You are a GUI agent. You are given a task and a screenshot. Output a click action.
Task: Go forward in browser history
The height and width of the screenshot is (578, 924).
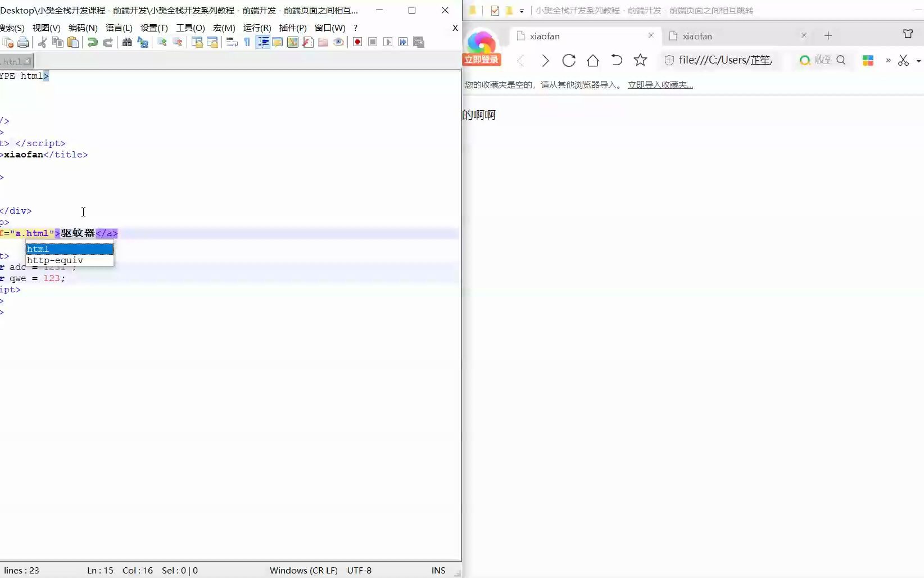545,60
